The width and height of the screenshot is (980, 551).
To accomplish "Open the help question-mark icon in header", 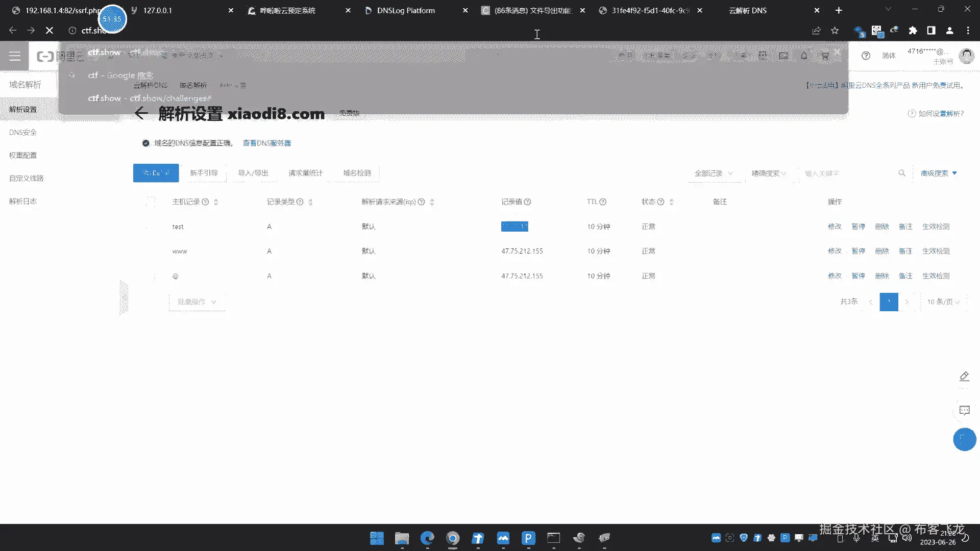I will (866, 56).
